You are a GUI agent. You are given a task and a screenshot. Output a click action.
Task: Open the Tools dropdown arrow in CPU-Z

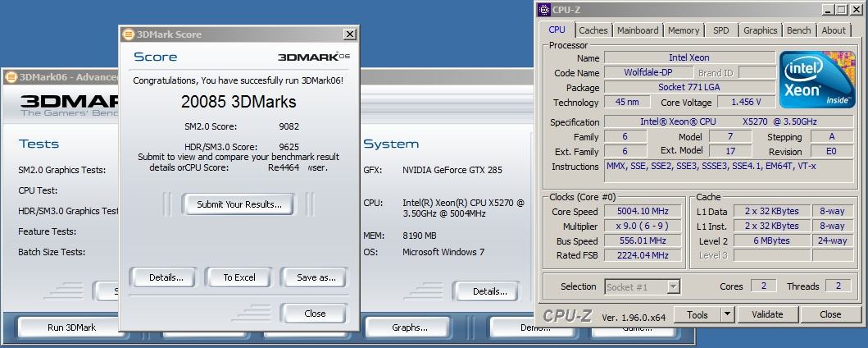pos(727,314)
